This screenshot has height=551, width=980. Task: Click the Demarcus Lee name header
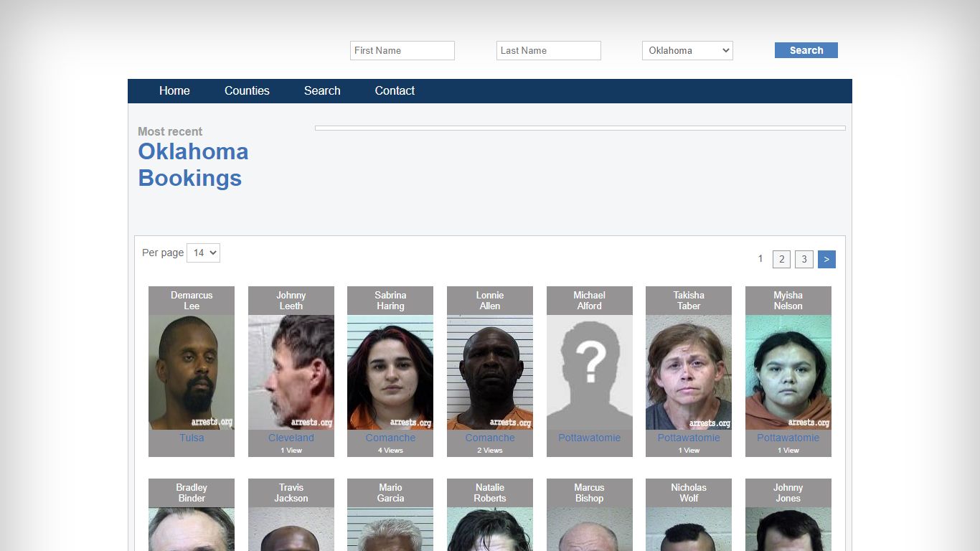click(x=192, y=301)
